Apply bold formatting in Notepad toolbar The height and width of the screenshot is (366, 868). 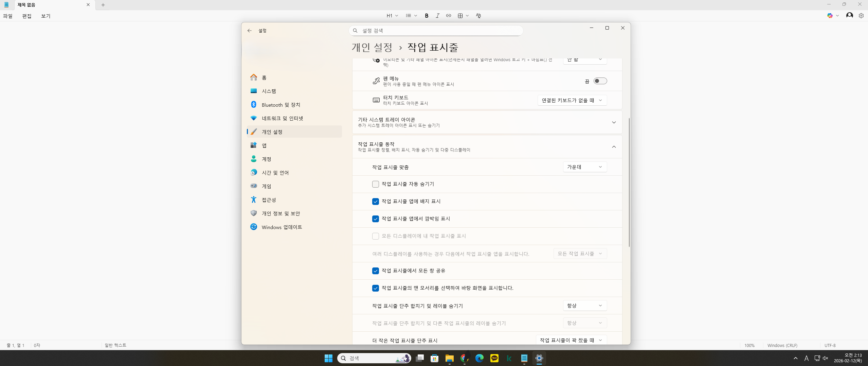[427, 15]
